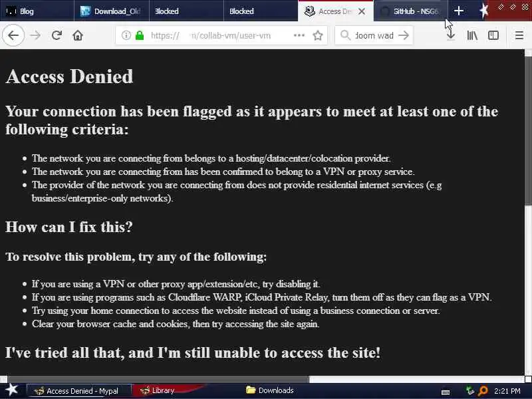Open the downloads arrow in toolbar

click(x=451, y=35)
